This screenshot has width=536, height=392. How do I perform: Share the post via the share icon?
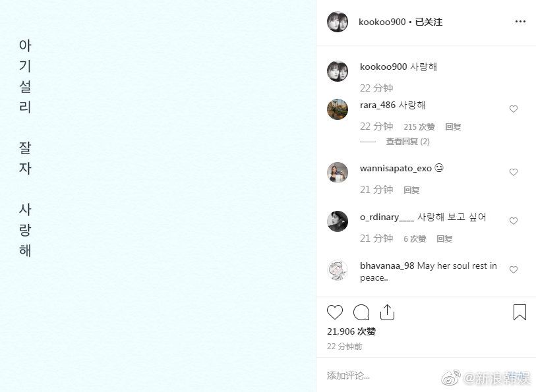tap(387, 312)
